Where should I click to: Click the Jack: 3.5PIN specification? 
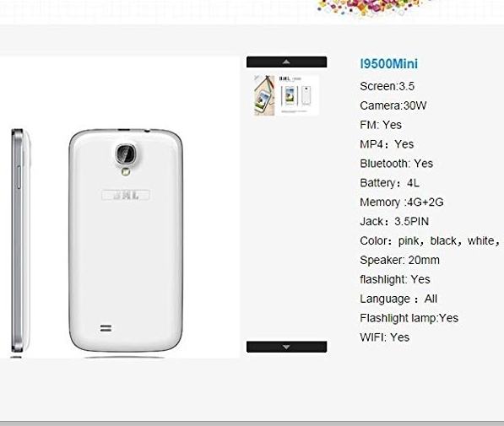click(394, 221)
